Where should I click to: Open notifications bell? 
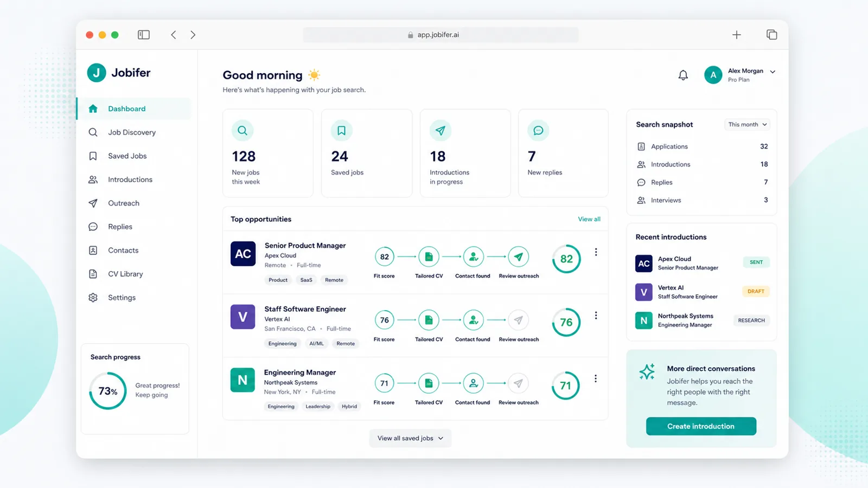pyautogui.click(x=683, y=75)
